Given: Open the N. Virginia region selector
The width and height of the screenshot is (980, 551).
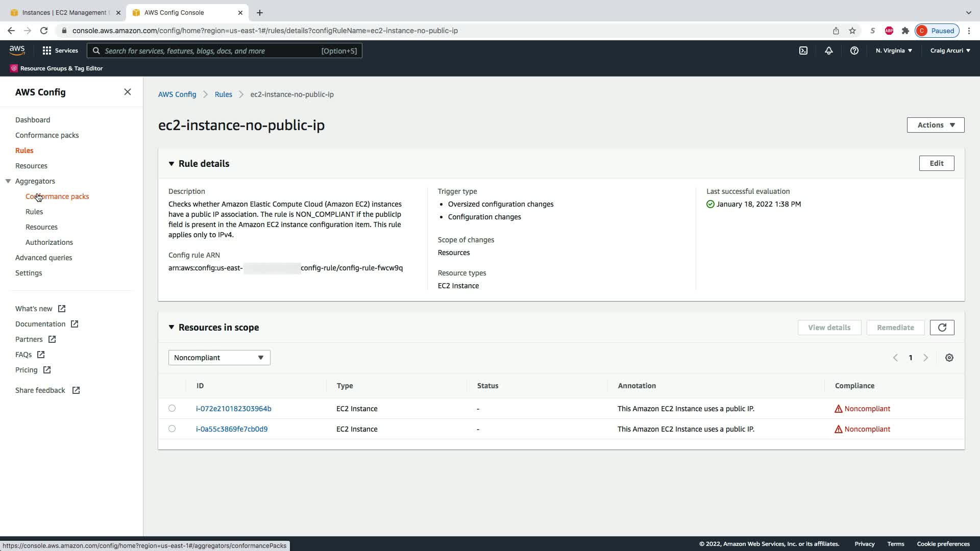Looking at the screenshot, I should pyautogui.click(x=894, y=51).
